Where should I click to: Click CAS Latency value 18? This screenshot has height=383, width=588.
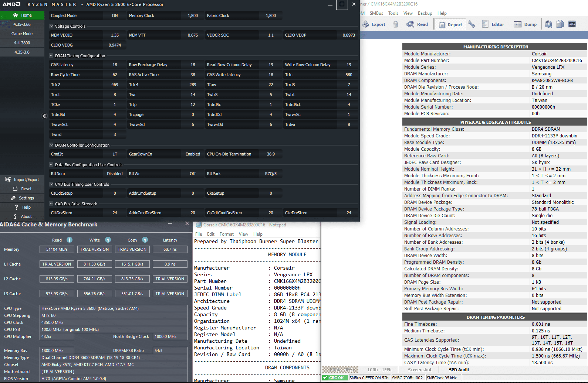point(115,65)
